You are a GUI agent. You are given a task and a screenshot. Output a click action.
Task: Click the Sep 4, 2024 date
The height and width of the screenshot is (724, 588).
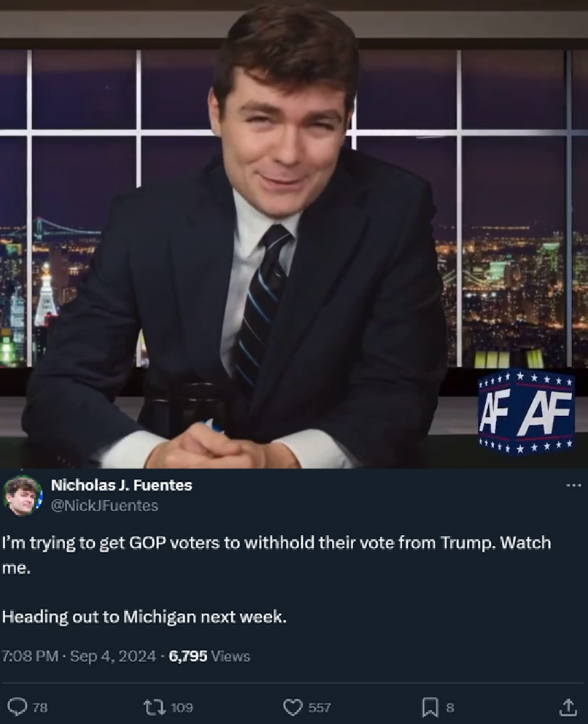113,656
